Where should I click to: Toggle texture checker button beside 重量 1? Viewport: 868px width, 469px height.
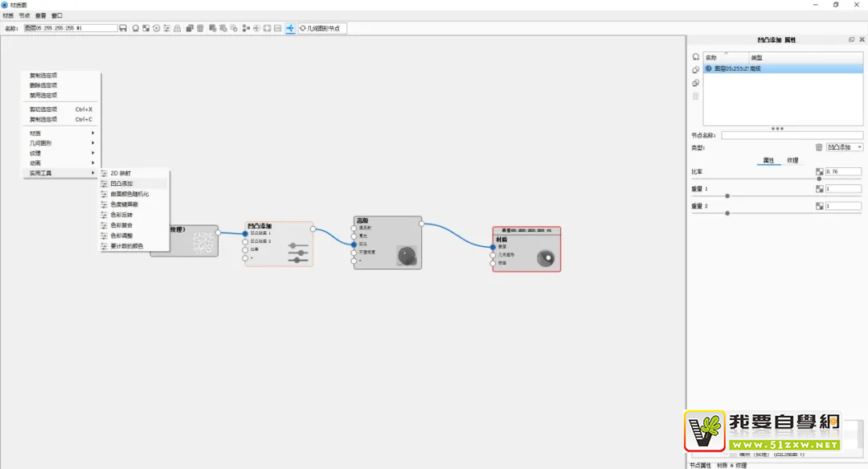click(819, 189)
